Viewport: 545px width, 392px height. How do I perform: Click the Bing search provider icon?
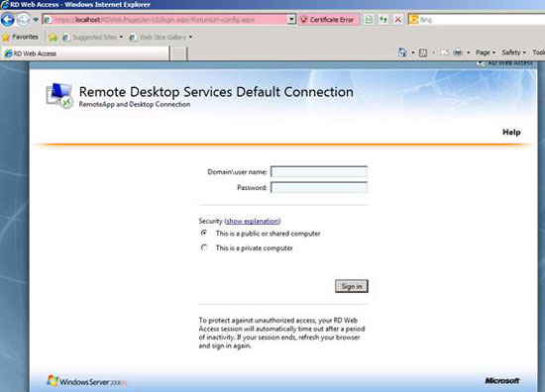[413, 20]
